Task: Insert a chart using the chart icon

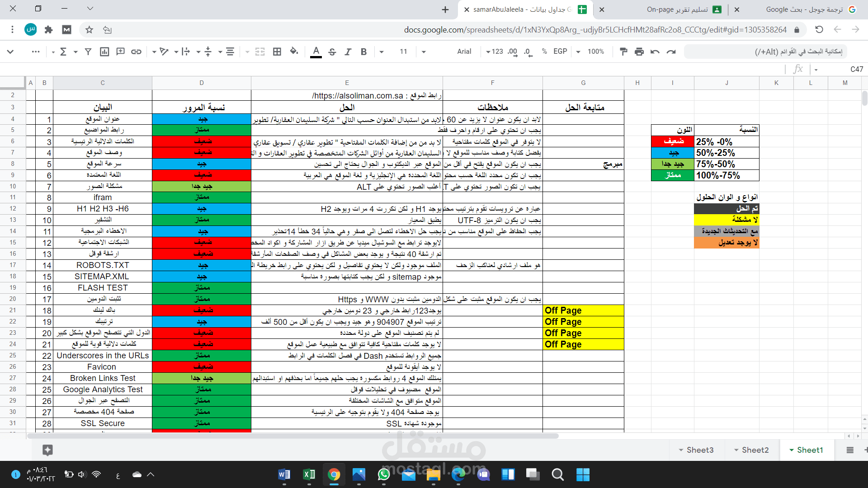Action: point(104,52)
